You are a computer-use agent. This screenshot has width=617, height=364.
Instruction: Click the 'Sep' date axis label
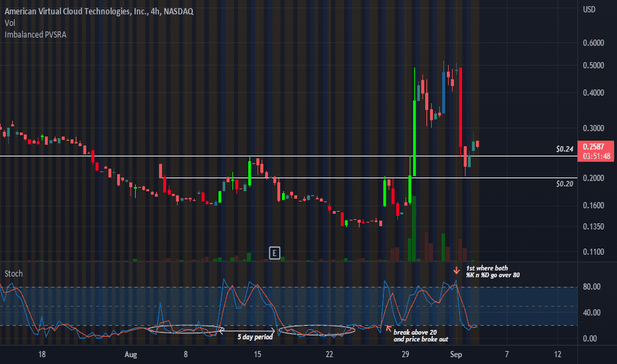pyautogui.click(x=455, y=355)
